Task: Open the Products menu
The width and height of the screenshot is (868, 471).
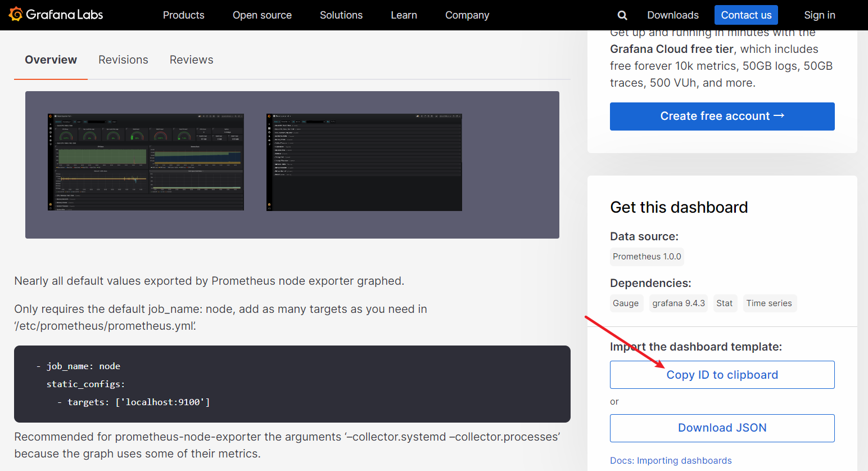Action: pos(184,15)
